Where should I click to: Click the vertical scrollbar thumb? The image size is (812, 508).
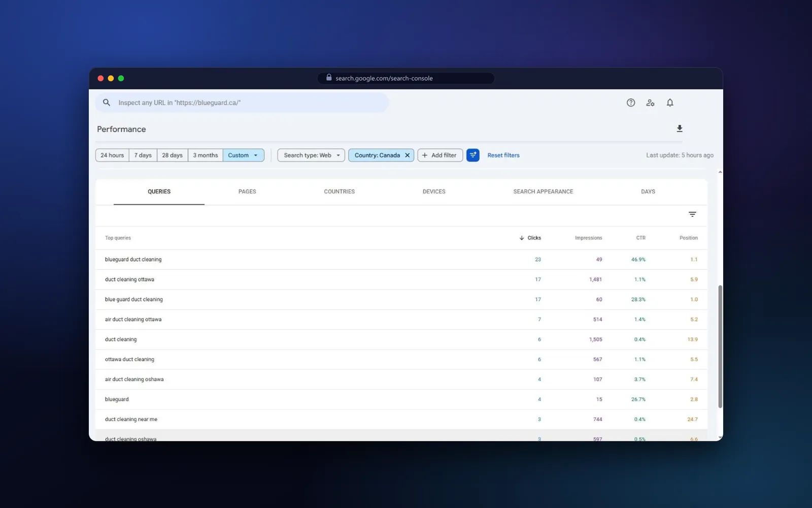pos(720,346)
